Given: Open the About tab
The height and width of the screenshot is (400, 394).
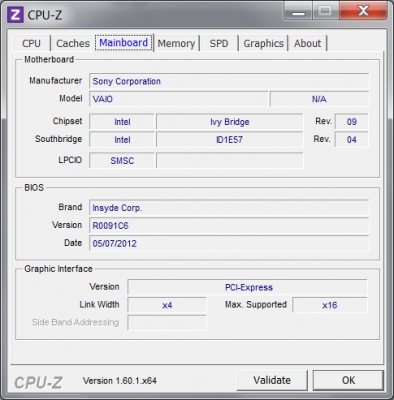Looking at the screenshot, I should tap(307, 43).
